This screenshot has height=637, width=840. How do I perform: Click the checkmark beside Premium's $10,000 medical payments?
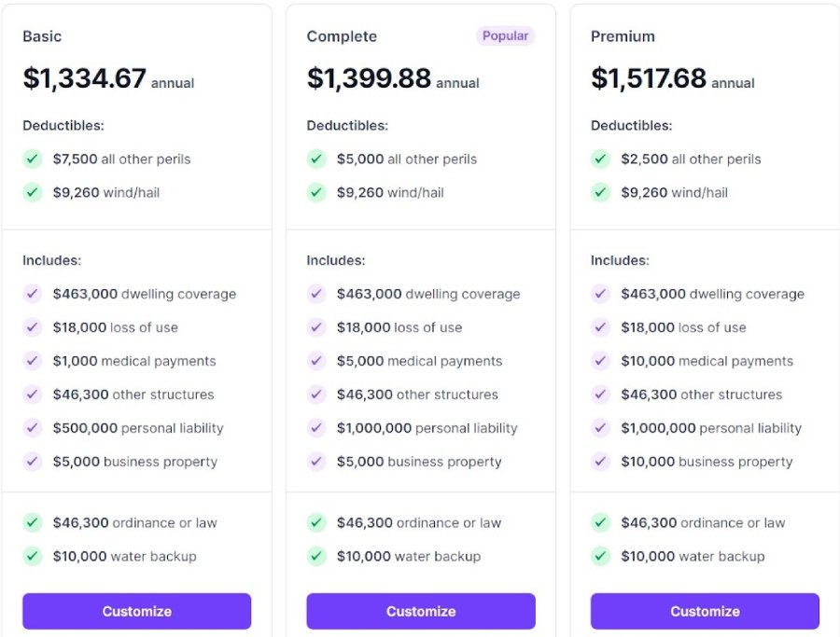click(600, 361)
